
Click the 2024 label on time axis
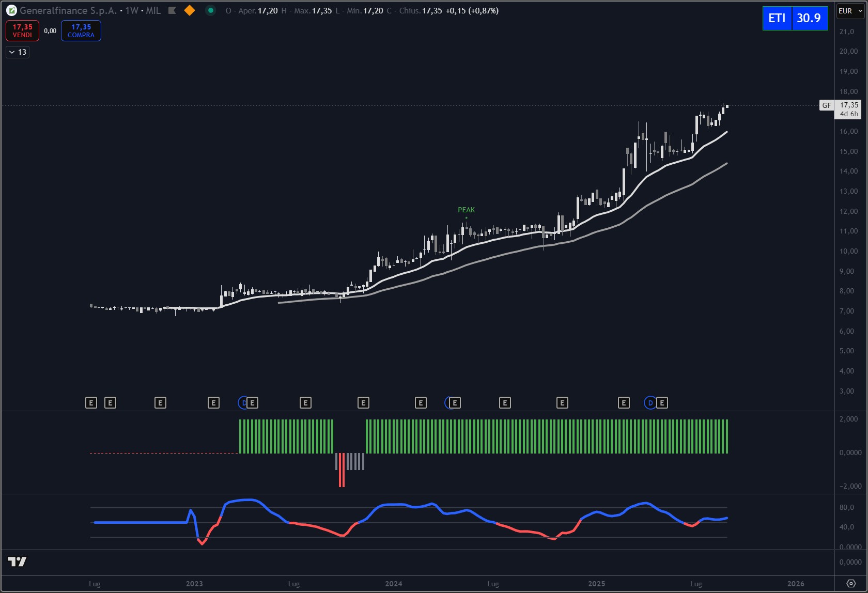pyautogui.click(x=393, y=584)
